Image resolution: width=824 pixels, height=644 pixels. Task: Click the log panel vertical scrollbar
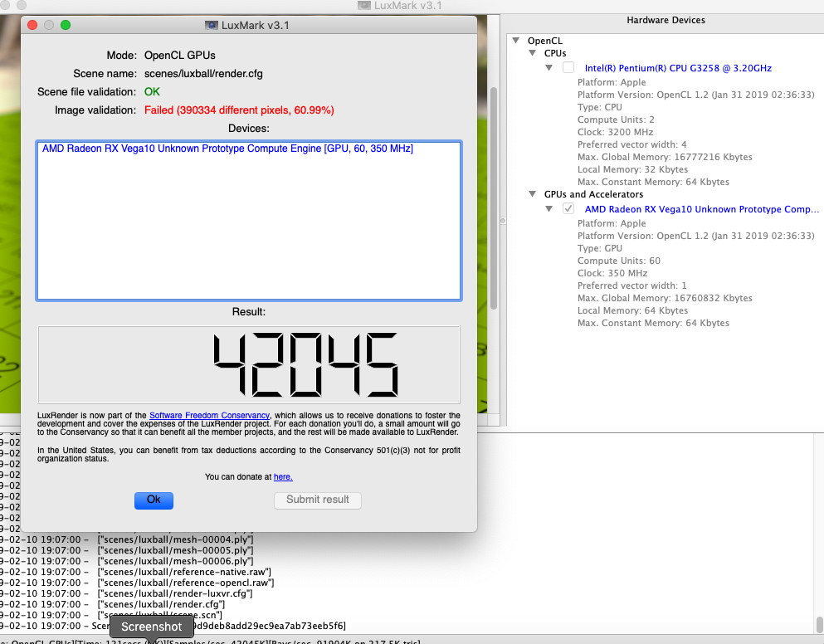[819, 624]
